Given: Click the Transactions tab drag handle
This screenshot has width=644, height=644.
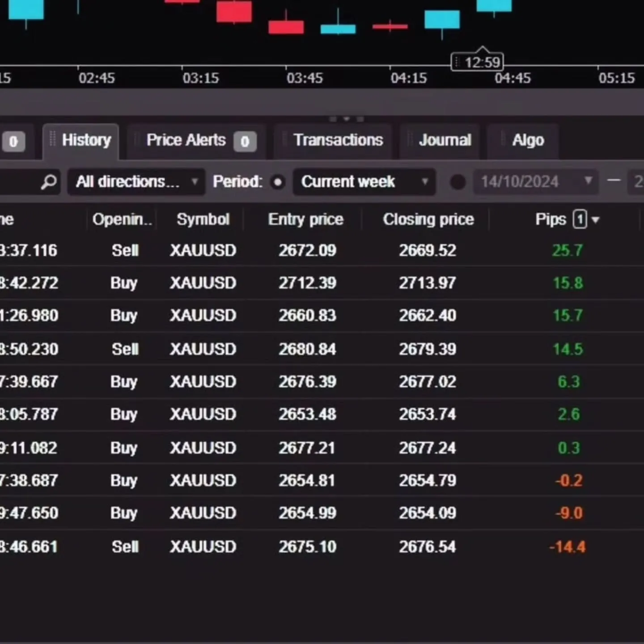Looking at the screenshot, I should pyautogui.click(x=284, y=140).
